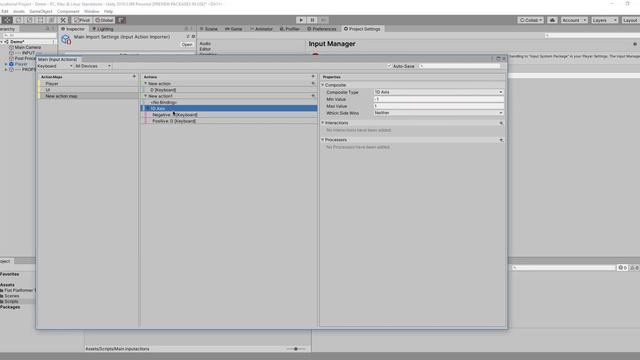Open the Which Side Wins dropdown
Image resolution: width=640 pixels, height=360 pixels.
click(x=438, y=113)
